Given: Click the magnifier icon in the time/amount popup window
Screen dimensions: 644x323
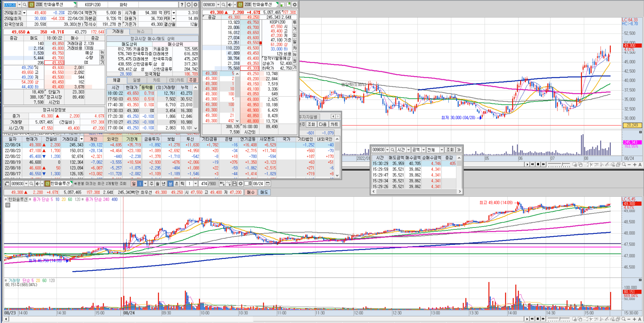Looking at the screenshot, I should click(x=392, y=150).
